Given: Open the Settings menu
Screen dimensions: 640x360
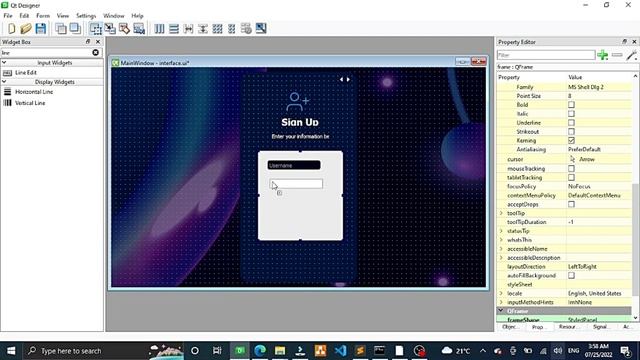Looking at the screenshot, I should pyautogui.click(x=86, y=16).
